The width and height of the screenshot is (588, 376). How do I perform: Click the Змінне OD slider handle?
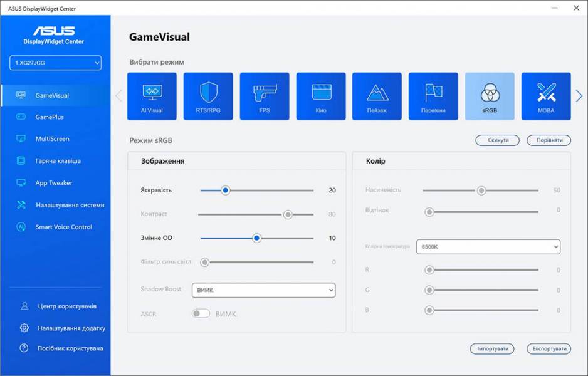[x=256, y=238]
